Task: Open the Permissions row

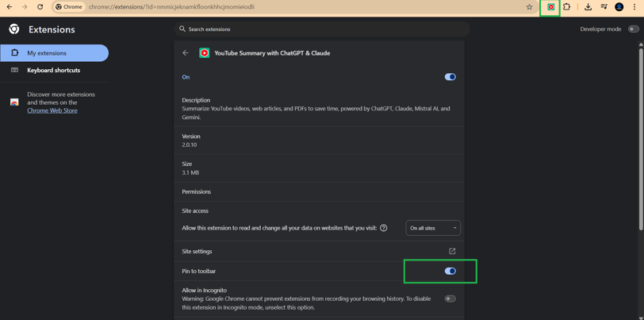Action: click(319, 191)
